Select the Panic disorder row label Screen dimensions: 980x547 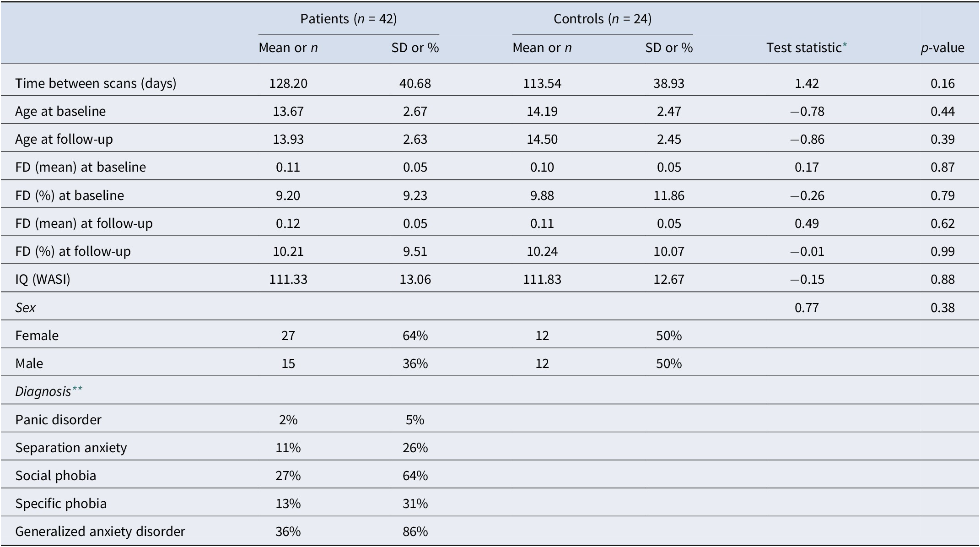click(58, 420)
